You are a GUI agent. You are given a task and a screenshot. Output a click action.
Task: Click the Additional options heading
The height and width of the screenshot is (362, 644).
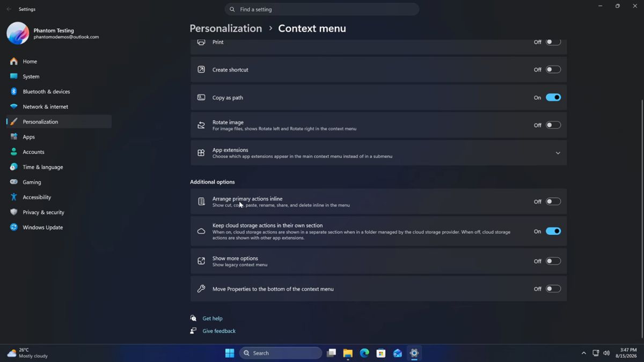coord(212,182)
